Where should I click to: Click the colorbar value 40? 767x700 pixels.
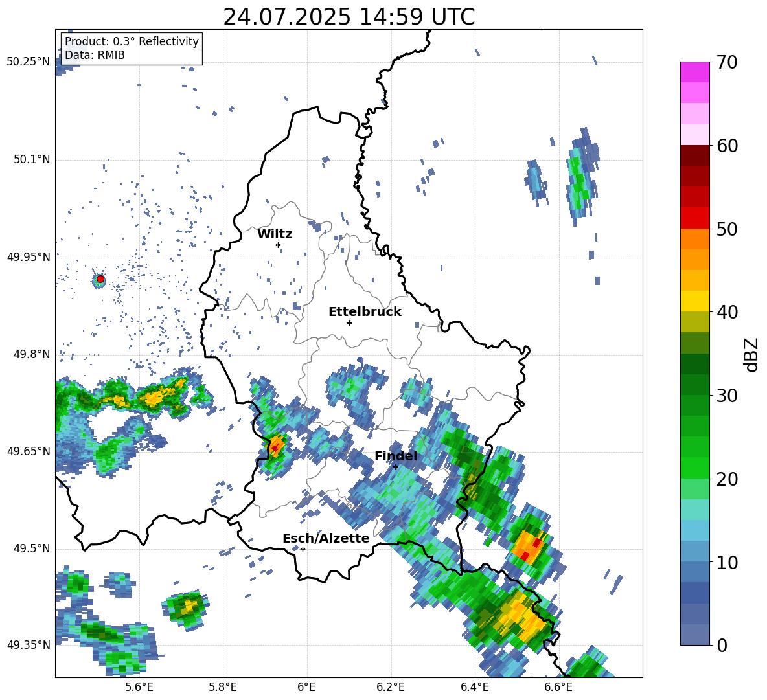coord(727,312)
